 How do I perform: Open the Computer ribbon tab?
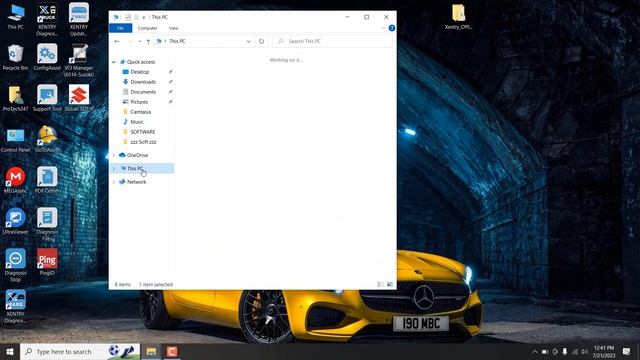click(x=147, y=28)
